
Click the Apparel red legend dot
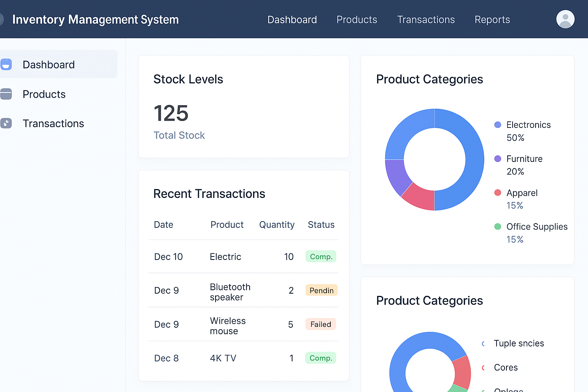click(498, 193)
